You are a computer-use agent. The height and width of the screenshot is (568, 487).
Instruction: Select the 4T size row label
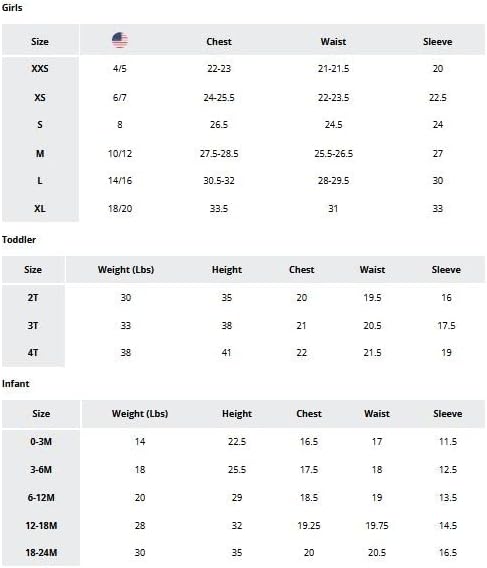(33, 352)
